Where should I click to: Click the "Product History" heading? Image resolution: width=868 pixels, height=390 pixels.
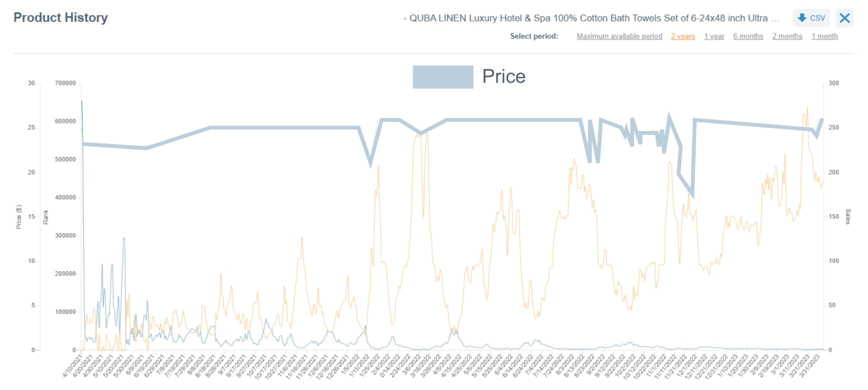[x=60, y=18]
